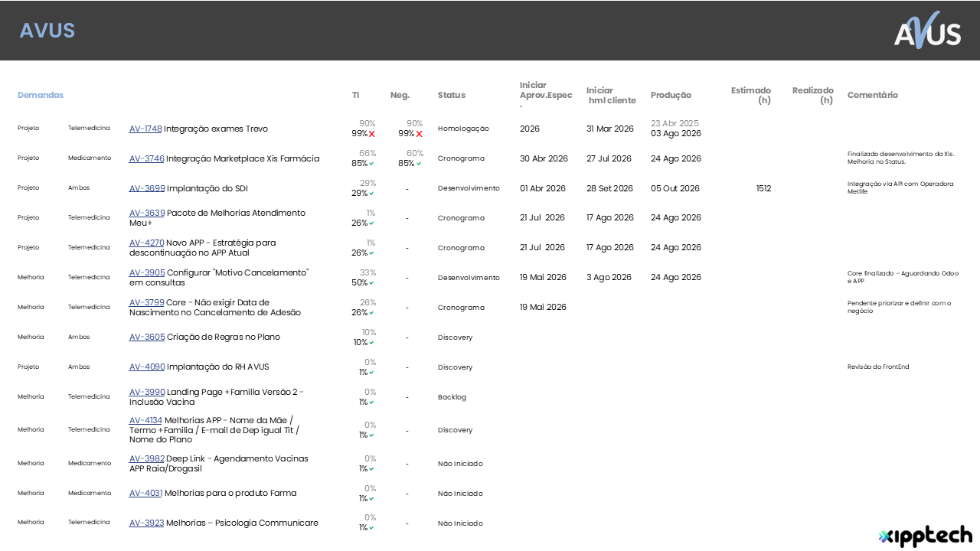
Task: Open the AV-3990 ticket link
Action: pyautogui.click(x=147, y=392)
